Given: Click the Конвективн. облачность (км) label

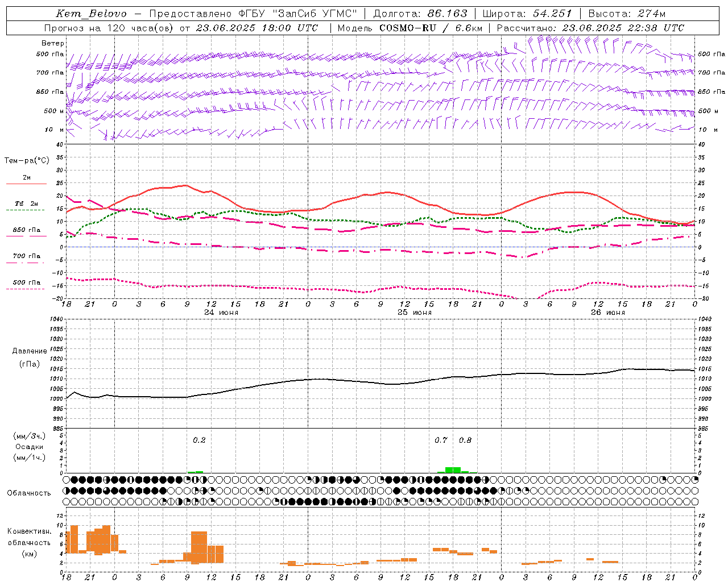Looking at the screenshot, I should click(x=29, y=542).
